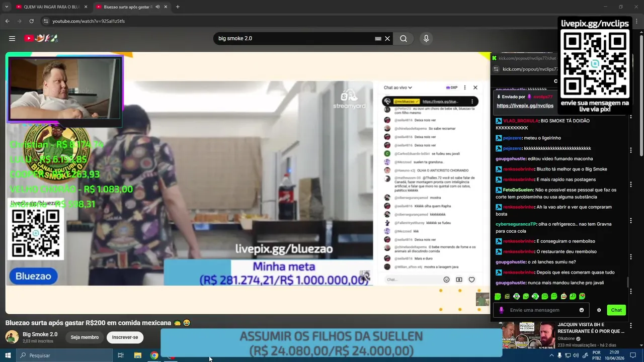The image size is (644, 362).
Task: Clear the 'big smoke 2.0' search text
Action: click(387, 39)
